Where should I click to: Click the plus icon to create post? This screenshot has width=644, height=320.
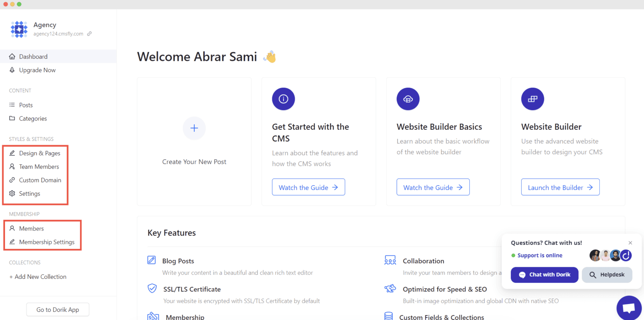194,128
